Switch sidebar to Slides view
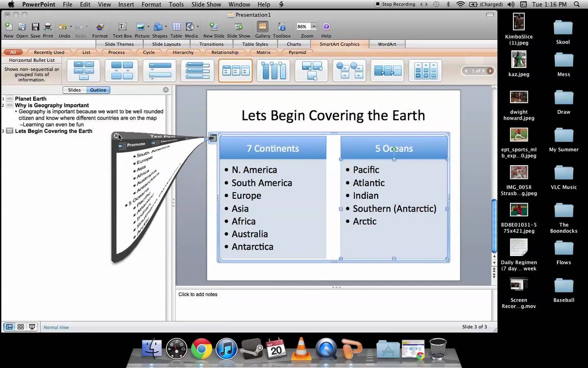Viewport: 588px width, 368px height. [x=75, y=90]
